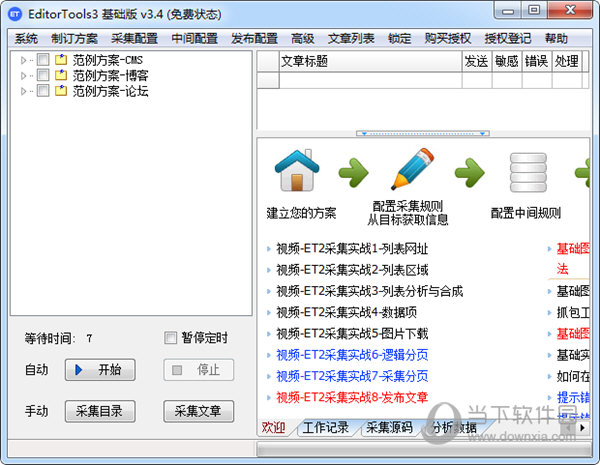The width and height of the screenshot is (600, 465).
Task: Select the 范例方案-论坛 tree item text
Action: [x=111, y=91]
